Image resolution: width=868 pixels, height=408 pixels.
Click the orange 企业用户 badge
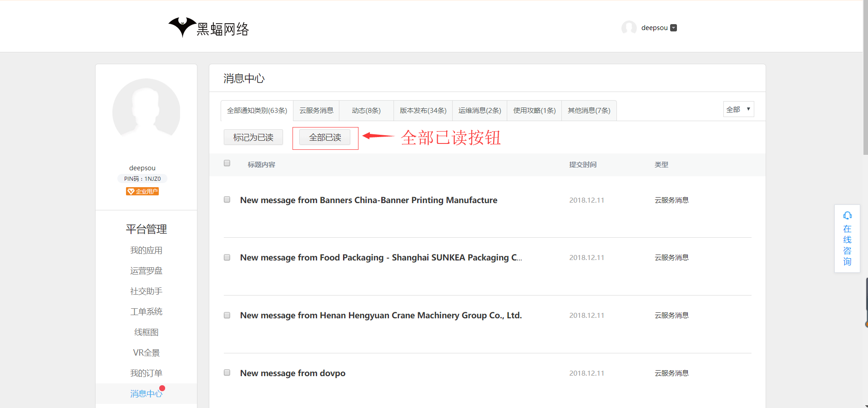point(142,192)
